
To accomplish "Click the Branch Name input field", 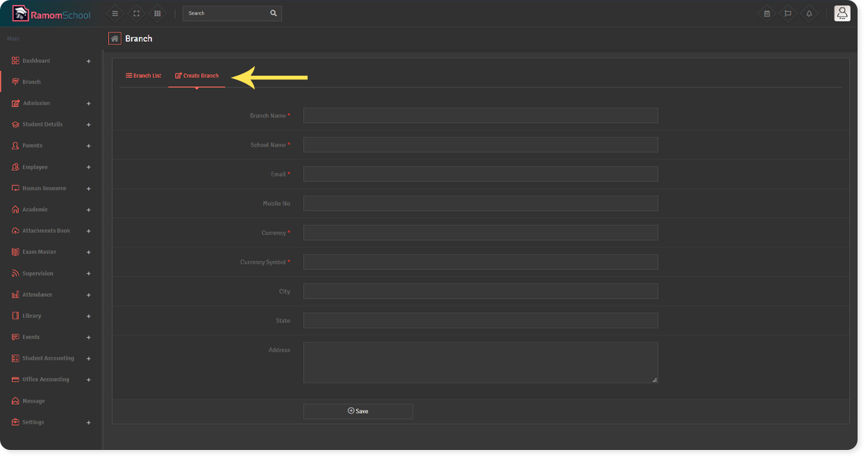I will (x=480, y=115).
